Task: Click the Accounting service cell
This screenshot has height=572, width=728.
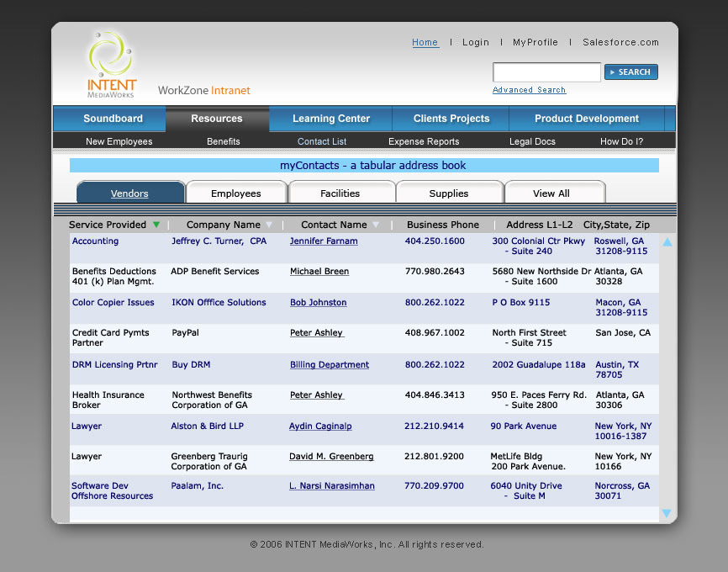Action: tap(95, 241)
